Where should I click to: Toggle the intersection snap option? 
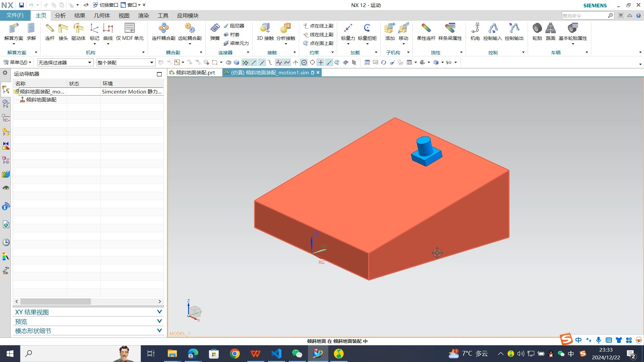(x=296, y=62)
